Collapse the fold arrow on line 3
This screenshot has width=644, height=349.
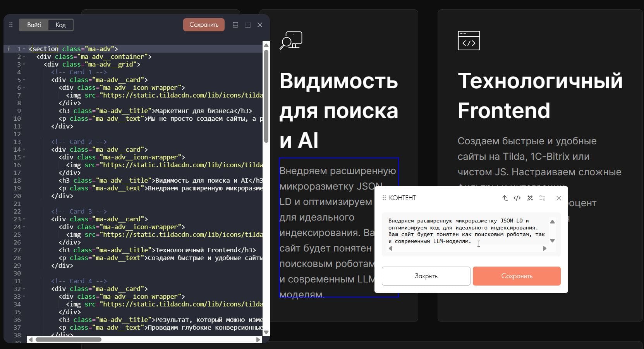pos(24,65)
